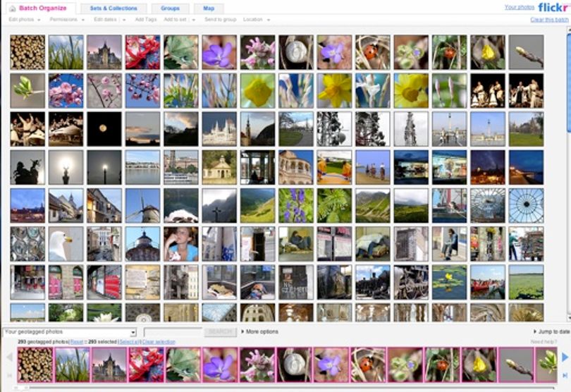This screenshot has height=392, width=571.
Task: Expand the 'Your geotagged photos' combo box
Action: [x=69, y=332]
